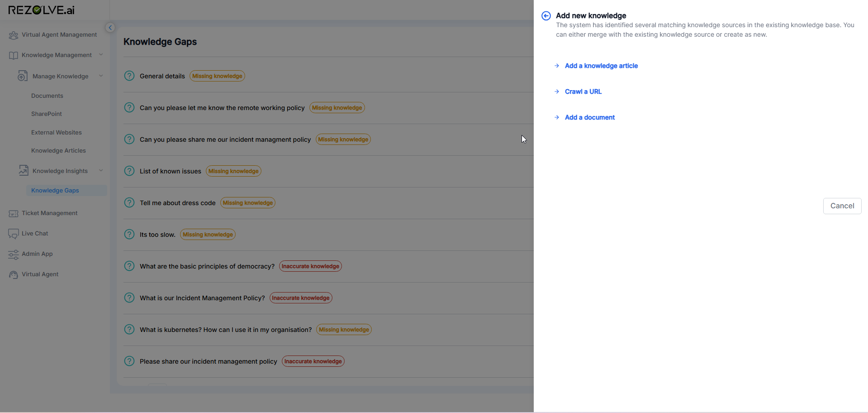Viewport: 868px width, 413px height.
Task: Click 'List of known issues' text
Action: (x=171, y=171)
